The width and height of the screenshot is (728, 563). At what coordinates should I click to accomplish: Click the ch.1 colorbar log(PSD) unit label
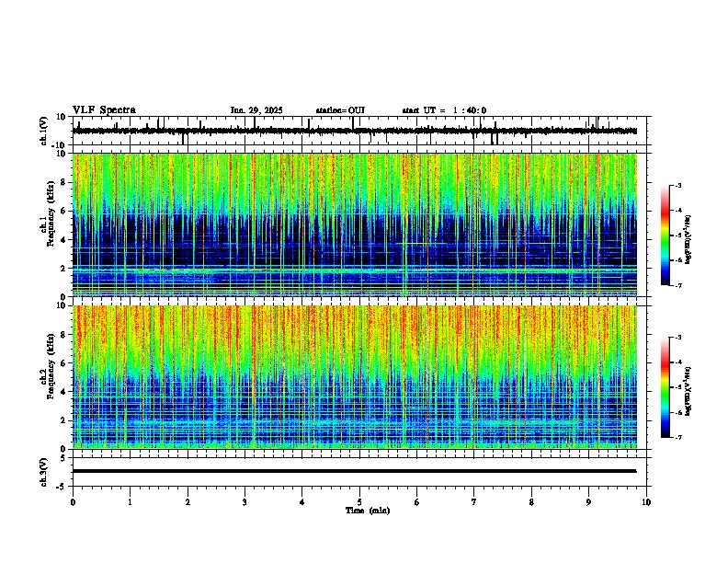coord(688,240)
